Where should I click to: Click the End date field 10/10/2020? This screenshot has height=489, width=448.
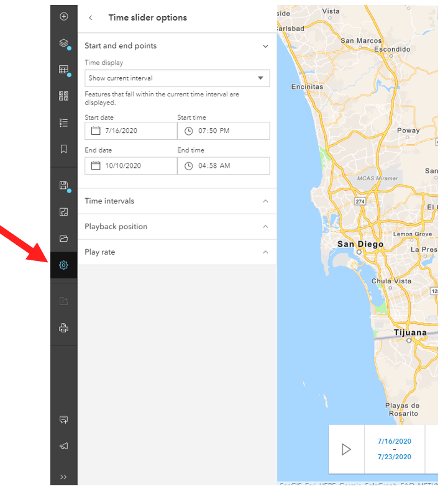(x=131, y=166)
